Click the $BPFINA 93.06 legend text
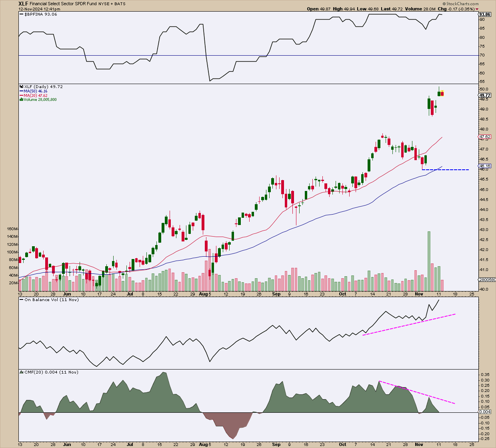This screenshot has width=496, height=448. 41,14
